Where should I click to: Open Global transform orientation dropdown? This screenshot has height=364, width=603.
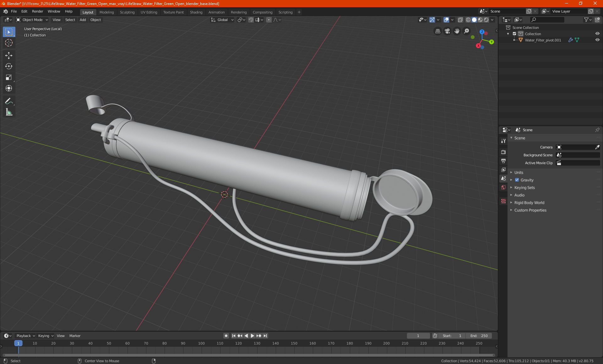tap(222, 20)
